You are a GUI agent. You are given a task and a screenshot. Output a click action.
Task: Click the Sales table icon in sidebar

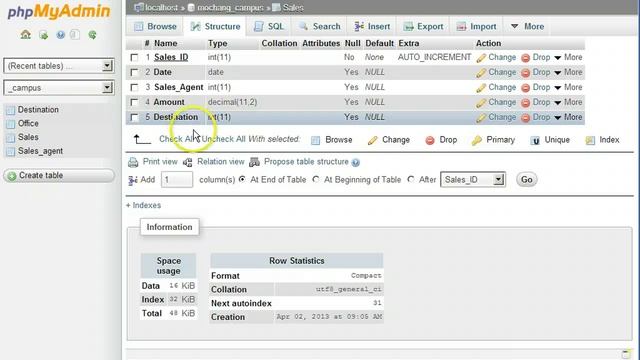pyautogui.click(x=11, y=138)
